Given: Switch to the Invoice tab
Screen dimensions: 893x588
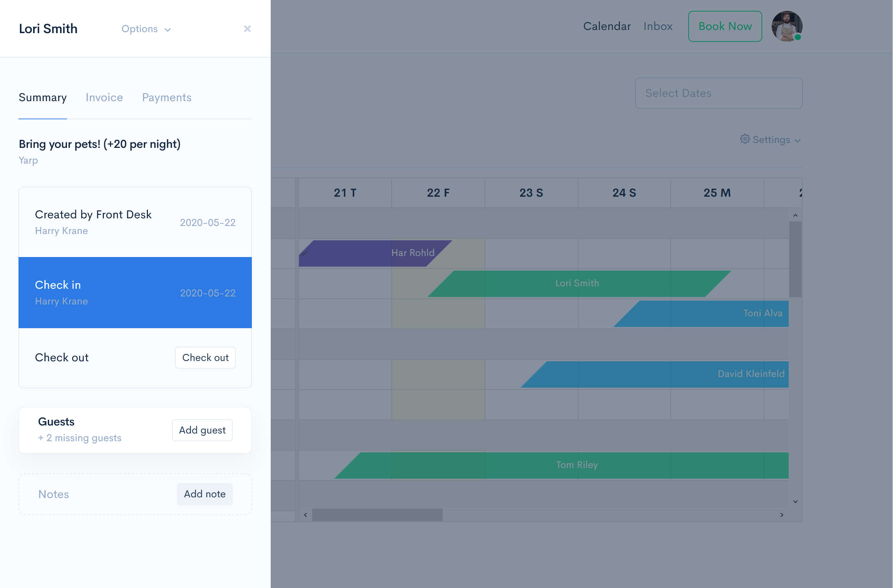Looking at the screenshot, I should point(104,97).
